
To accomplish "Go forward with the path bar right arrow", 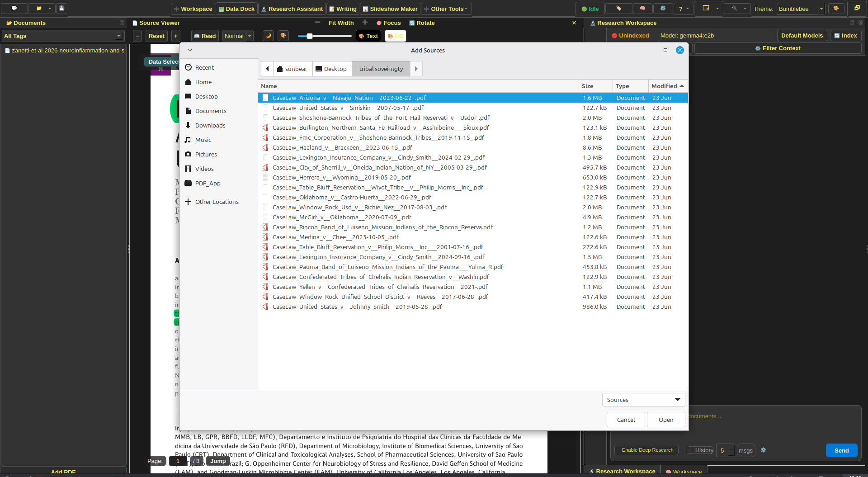I will tap(416, 69).
